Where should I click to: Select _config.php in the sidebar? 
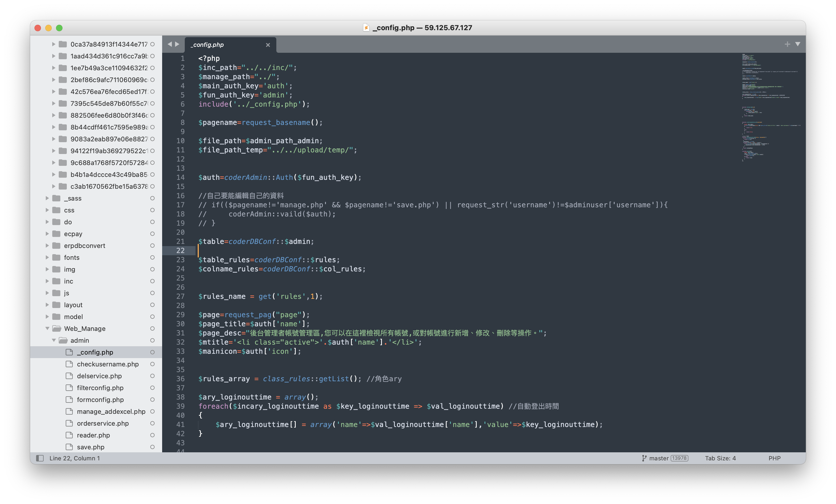(96, 352)
